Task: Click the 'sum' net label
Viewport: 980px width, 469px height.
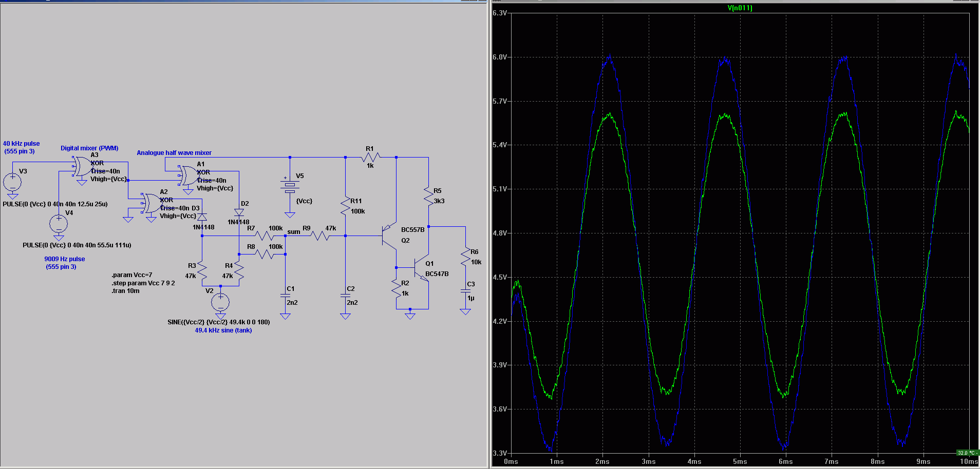Action: click(x=293, y=232)
